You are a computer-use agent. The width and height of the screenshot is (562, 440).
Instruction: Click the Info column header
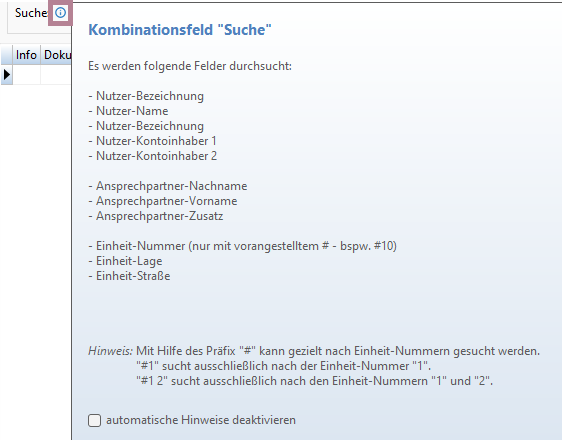coord(27,55)
